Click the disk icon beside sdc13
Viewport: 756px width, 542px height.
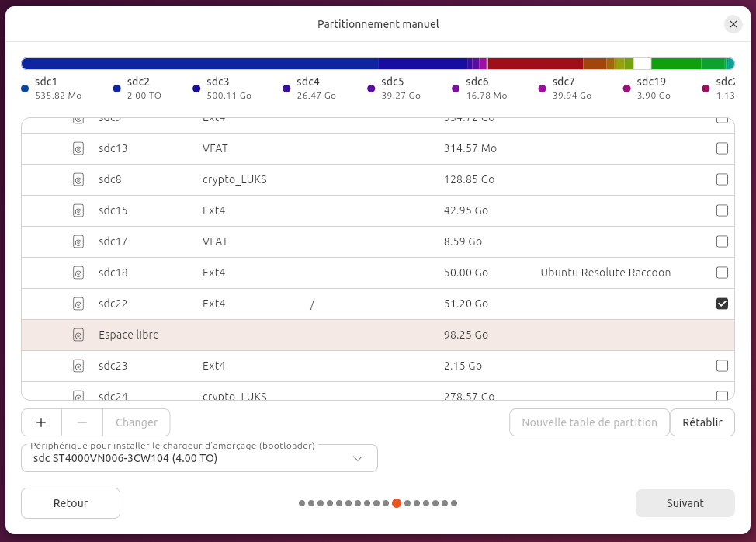tap(78, 148)
